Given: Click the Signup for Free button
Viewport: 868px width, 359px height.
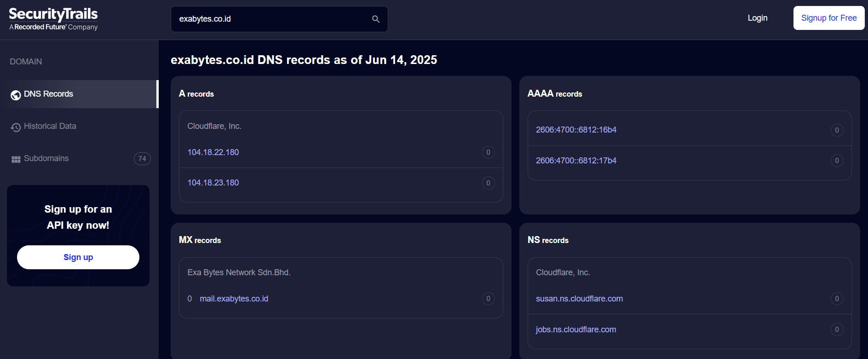Looking at the screenshot, I should pos(829,18).
